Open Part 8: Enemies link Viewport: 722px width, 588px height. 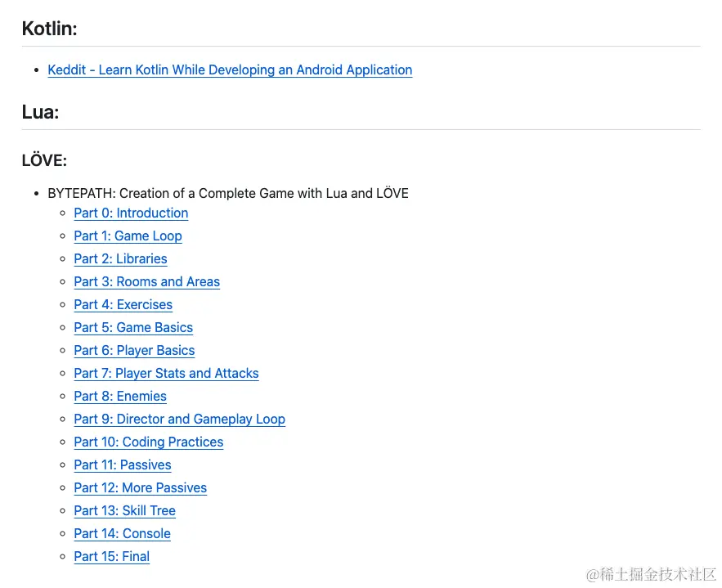click(x=120, y=397)
